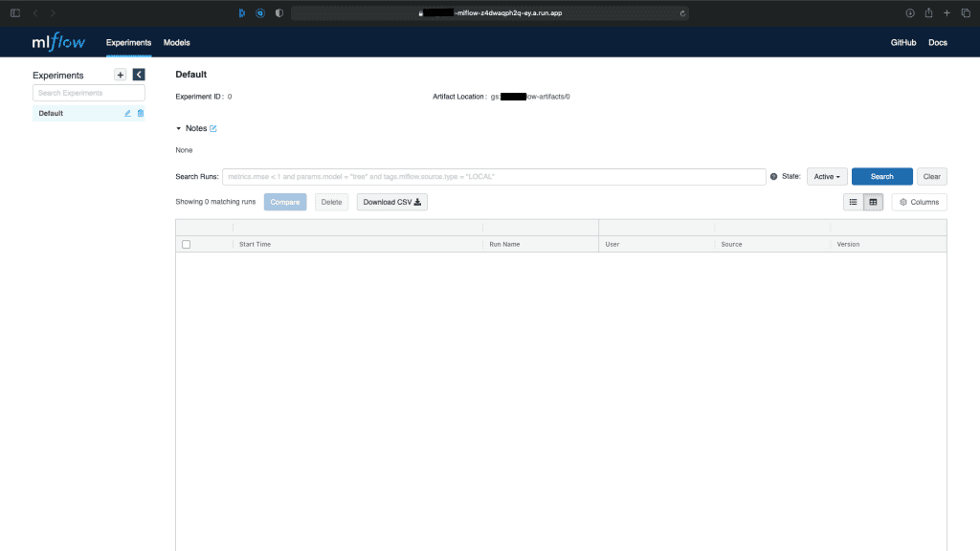Collapse the Experiments sidebar with arrow icon
The height and width of the screenshot is (551, 980).
[x=139, y=75]
